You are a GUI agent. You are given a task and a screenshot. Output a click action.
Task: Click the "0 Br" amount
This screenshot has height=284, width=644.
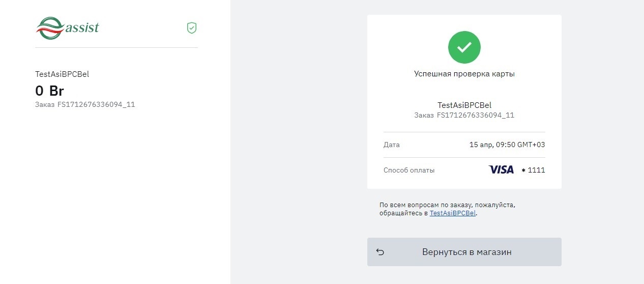[49, 91]
